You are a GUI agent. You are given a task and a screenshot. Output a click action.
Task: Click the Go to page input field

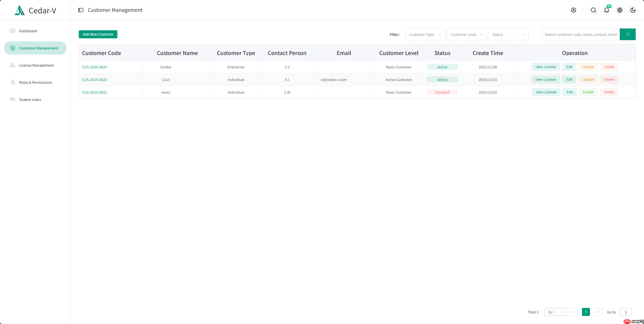[x=625, y=312]
